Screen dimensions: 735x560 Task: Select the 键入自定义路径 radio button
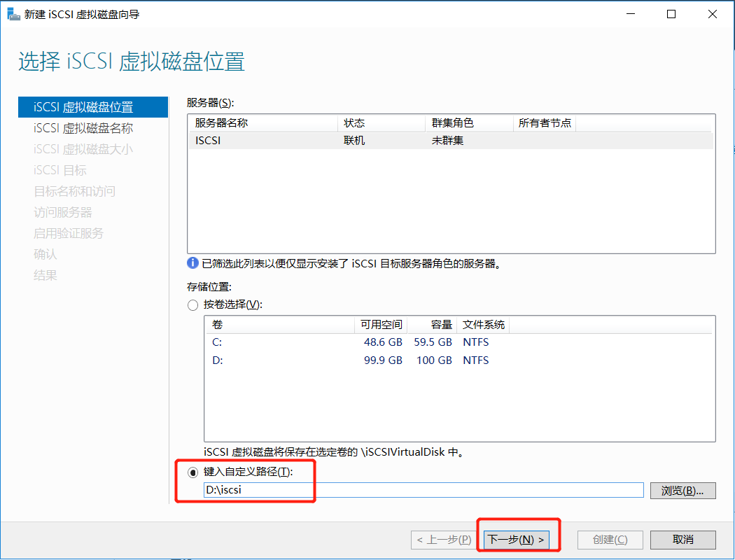click(192, 473)
